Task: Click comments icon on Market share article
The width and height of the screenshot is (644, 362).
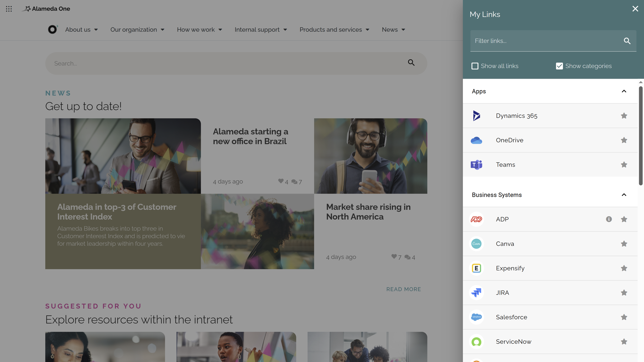Action: pyautogui.click(x=408, y=257)
